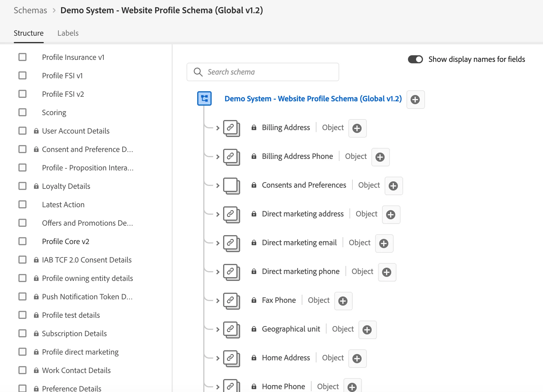Expand the Direct marketing email node
The width and height of the screenshot is (543, 392).
pos(218,243)
